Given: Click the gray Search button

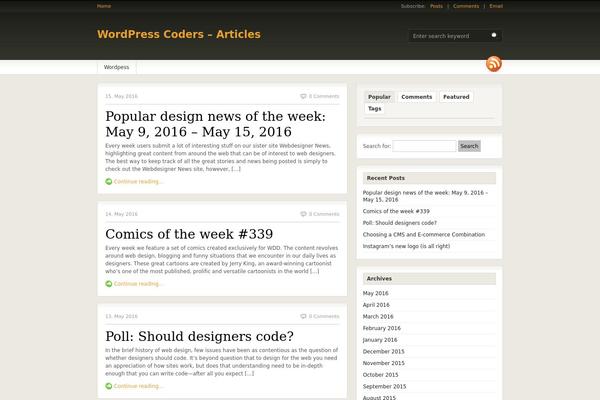Looking at the screenshot, I should click(469, 146).
